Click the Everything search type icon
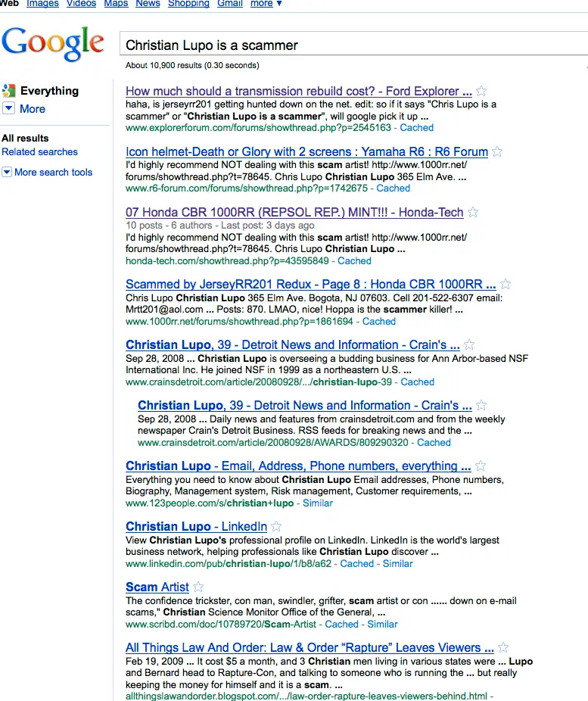The image size is (588, 701). [x=8, y=91]
